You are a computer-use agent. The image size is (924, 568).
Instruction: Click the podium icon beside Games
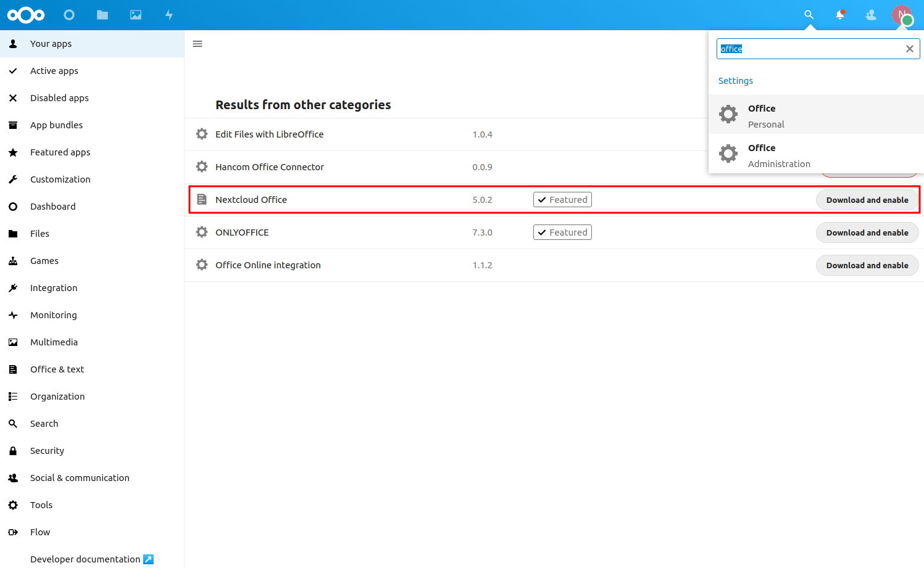point(13,261)
